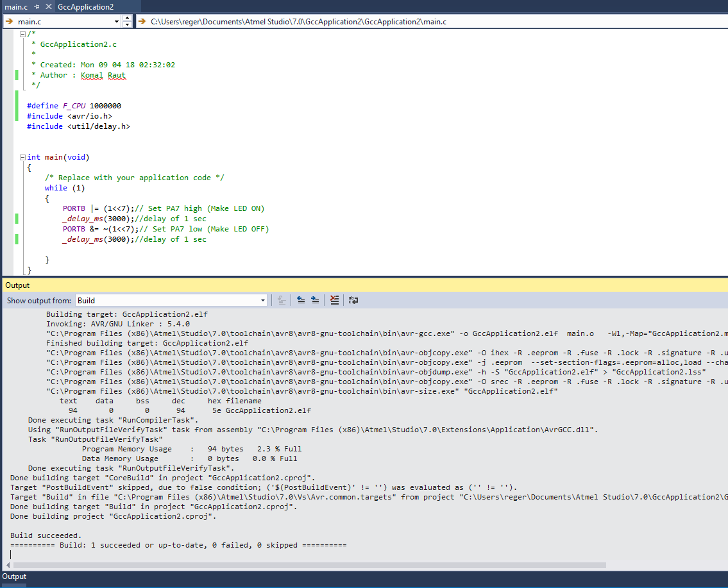Click the "text data bss dec hex filename" header row
The width and height of the screenshot is (728, 588).
click(160, 401)
